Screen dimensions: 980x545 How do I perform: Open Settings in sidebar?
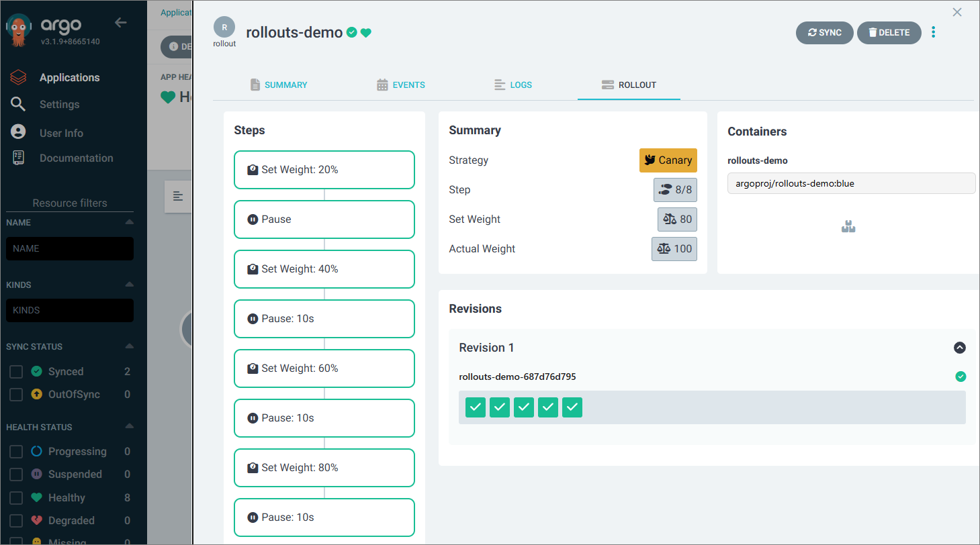59,104
